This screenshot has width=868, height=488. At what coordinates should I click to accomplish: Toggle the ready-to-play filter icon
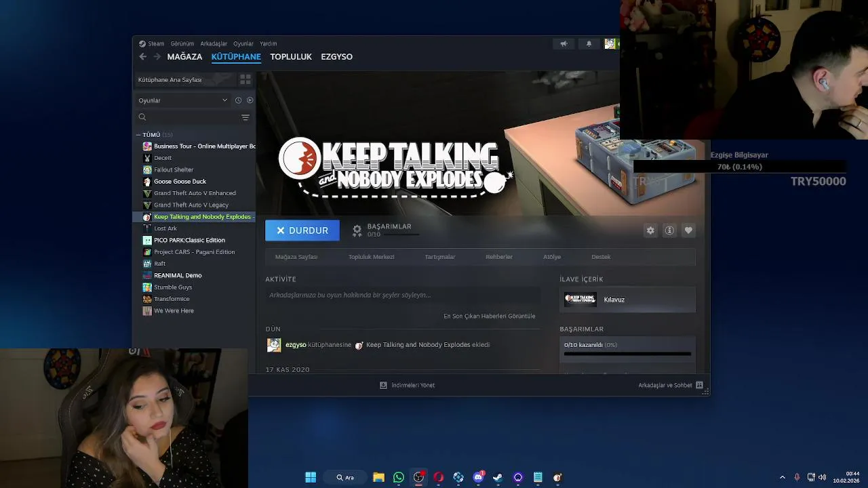(250, 100)
